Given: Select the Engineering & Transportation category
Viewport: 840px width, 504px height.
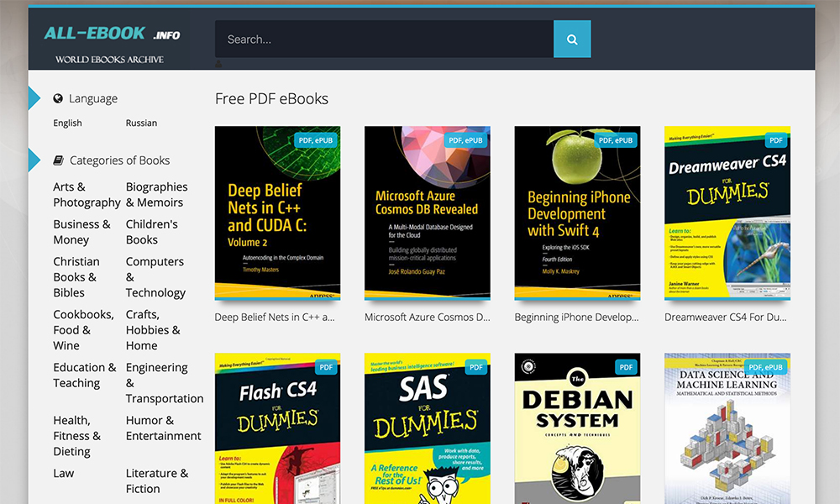Looking at the screenshot, I should (164, 383).
